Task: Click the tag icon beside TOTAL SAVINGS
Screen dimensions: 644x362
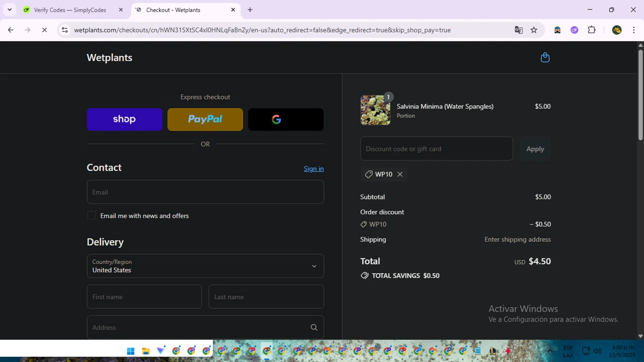Action: 365,276
